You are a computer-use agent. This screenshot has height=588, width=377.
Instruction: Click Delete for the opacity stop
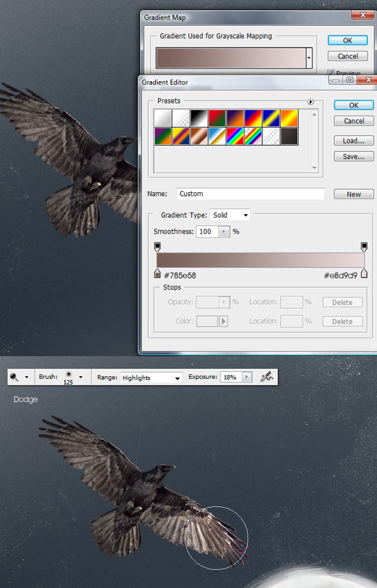pos(342,302)
